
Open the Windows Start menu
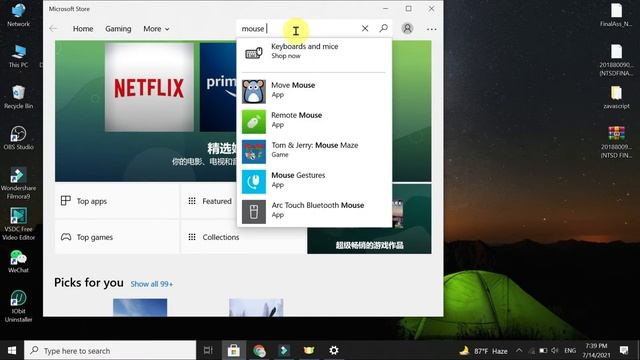12,350
